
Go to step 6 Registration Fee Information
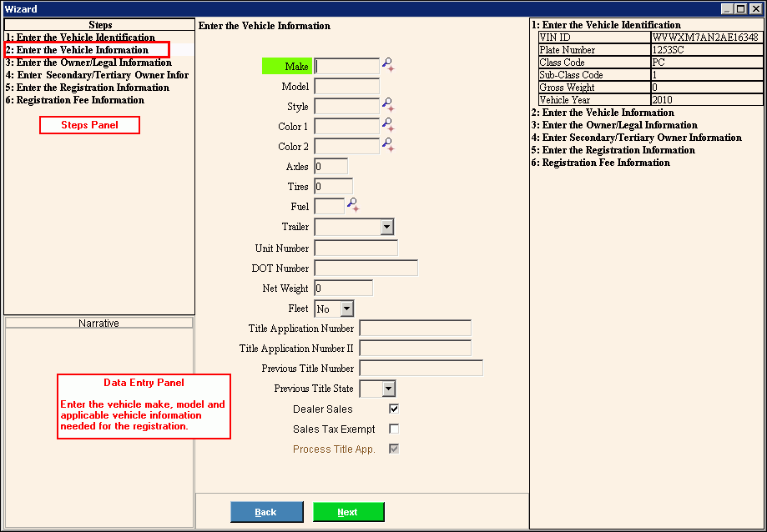click(75, 100)
